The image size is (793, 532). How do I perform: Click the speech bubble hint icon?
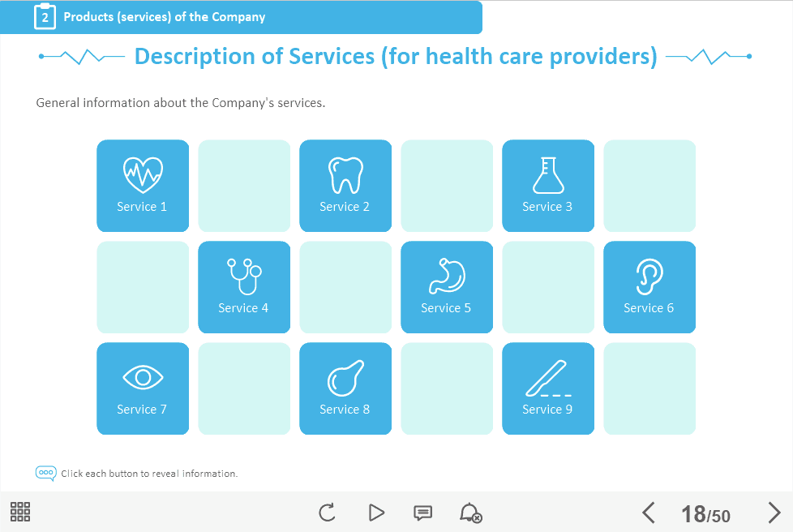point(45,473)
